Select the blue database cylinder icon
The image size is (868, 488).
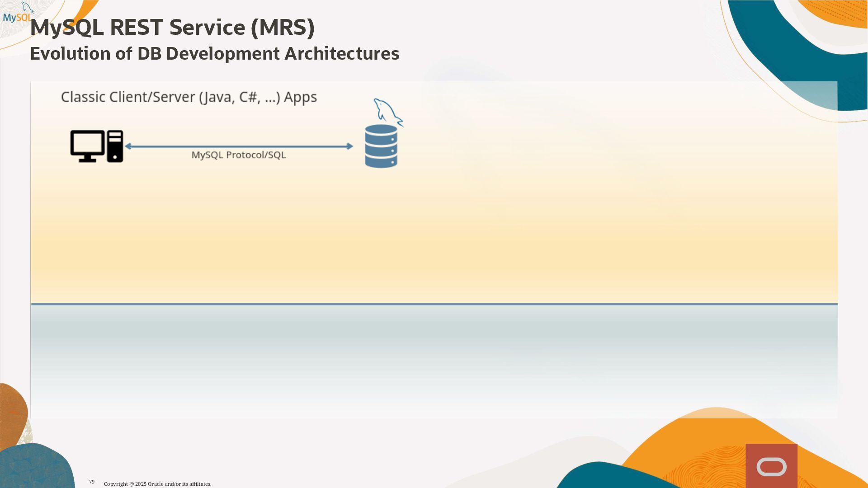(381, 146)
